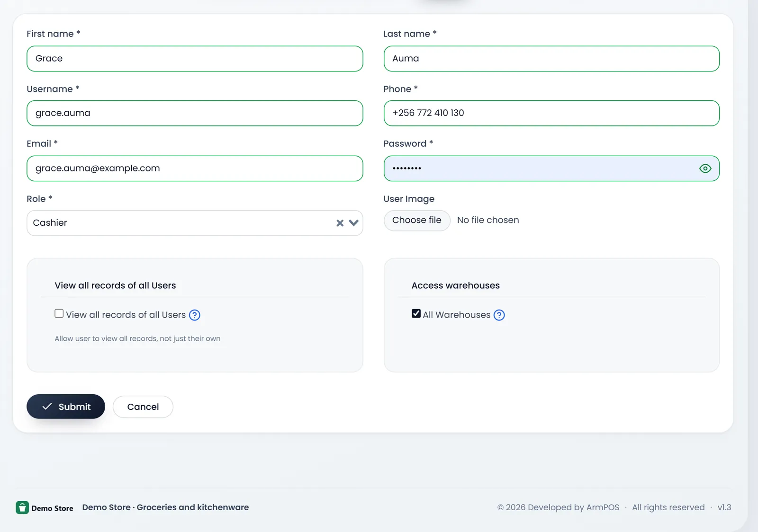Click the 'User Image' label

point(409,199)
